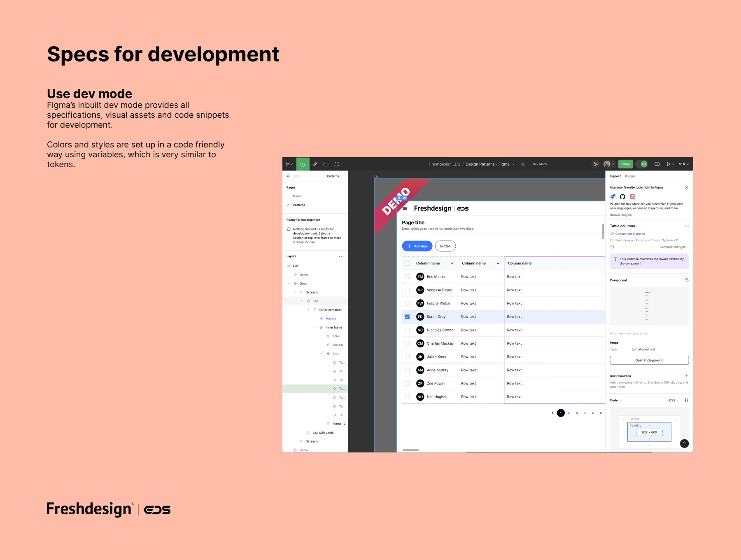Open the 81% zoom dropdown

683,164
